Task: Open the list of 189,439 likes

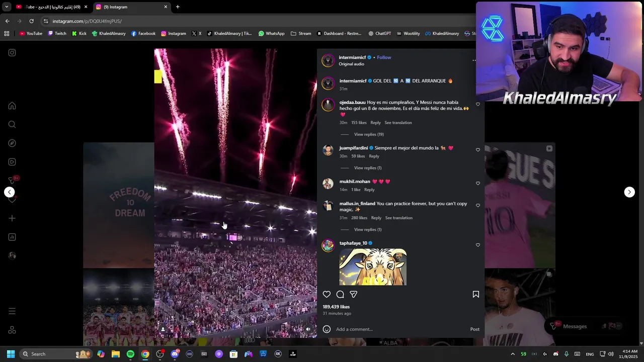Action: [336, 307]
